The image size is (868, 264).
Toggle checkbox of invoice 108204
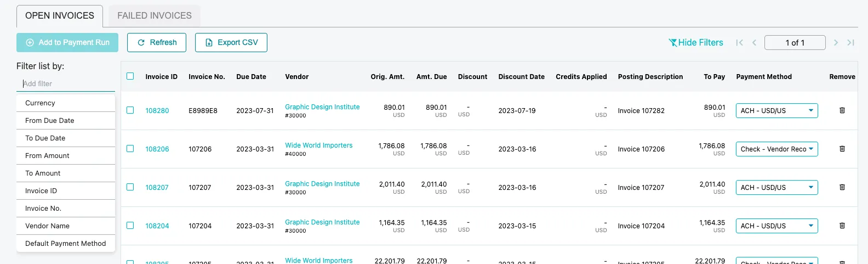[130, 225]
